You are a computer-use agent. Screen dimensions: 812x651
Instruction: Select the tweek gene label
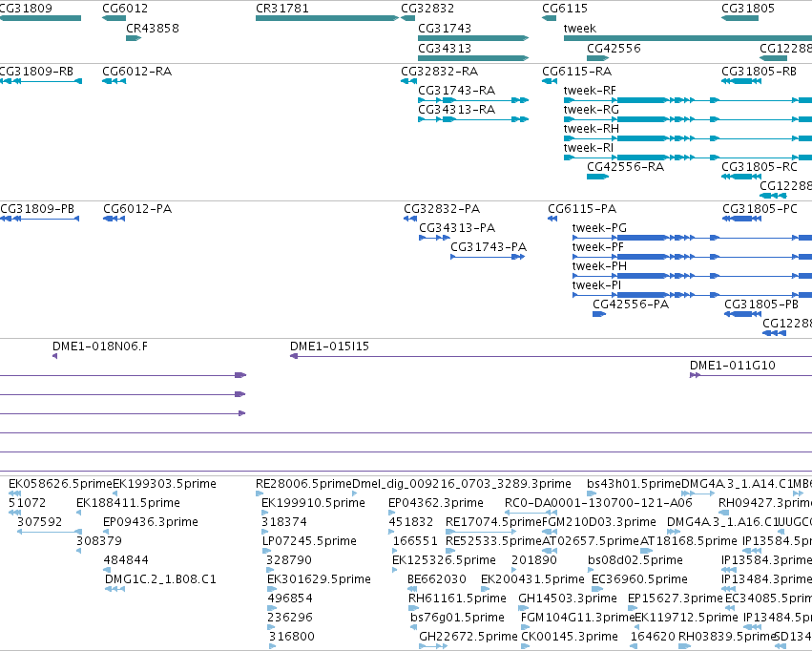tap(579, 29)
